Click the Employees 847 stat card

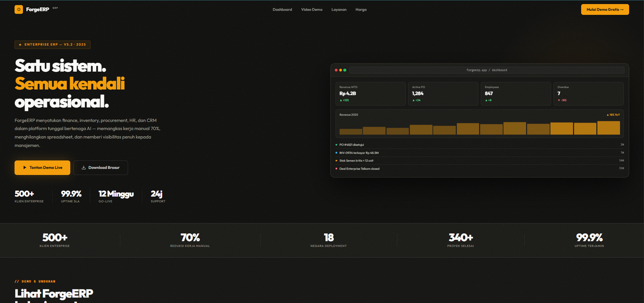[x=516, y=94]
